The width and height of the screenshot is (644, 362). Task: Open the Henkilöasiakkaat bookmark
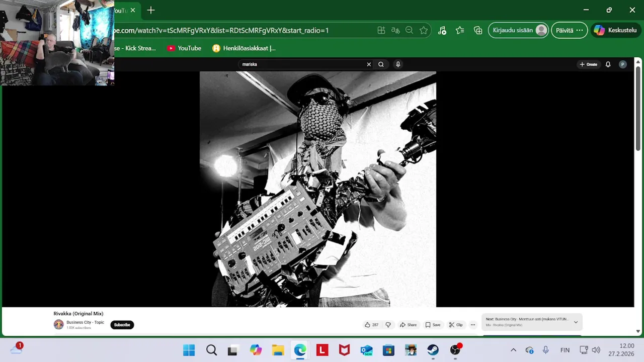coord(244,48)
